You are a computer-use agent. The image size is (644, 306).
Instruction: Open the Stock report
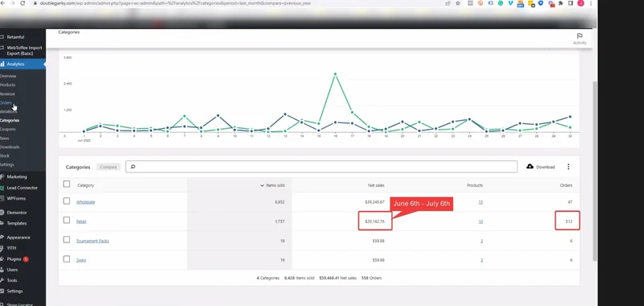tap(5, 156)
